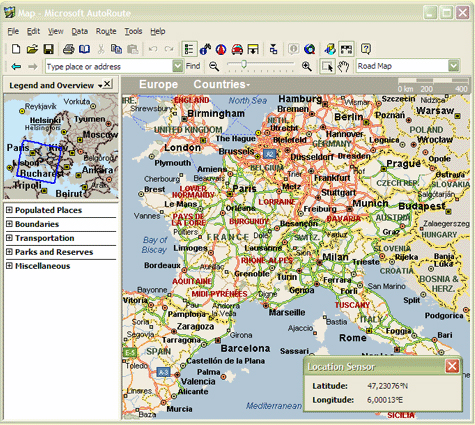
Task: Click the Copy icon in toolbar
Action: click(x=116, y=49)
